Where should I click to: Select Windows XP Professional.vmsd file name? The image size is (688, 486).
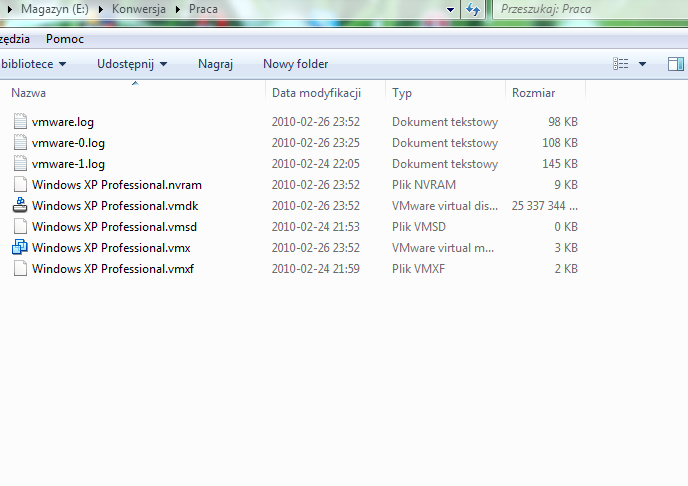114,227
